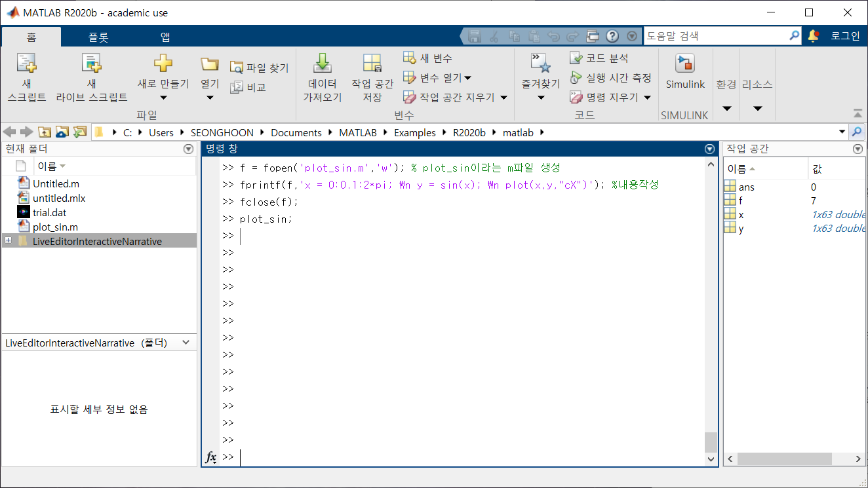The image size is (868, 488).
Task: Click the folder search magnifier icon
Action: tap(857, 132)
